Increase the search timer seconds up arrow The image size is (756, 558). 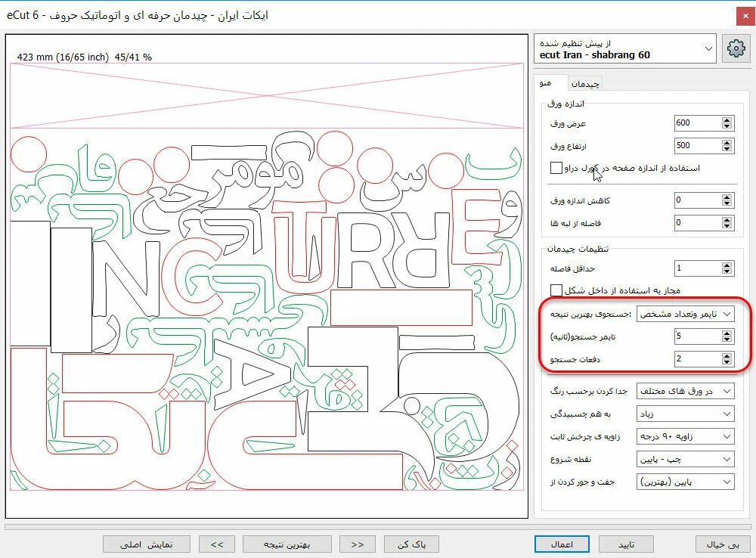pyautogui.click(x=727, y=333)
